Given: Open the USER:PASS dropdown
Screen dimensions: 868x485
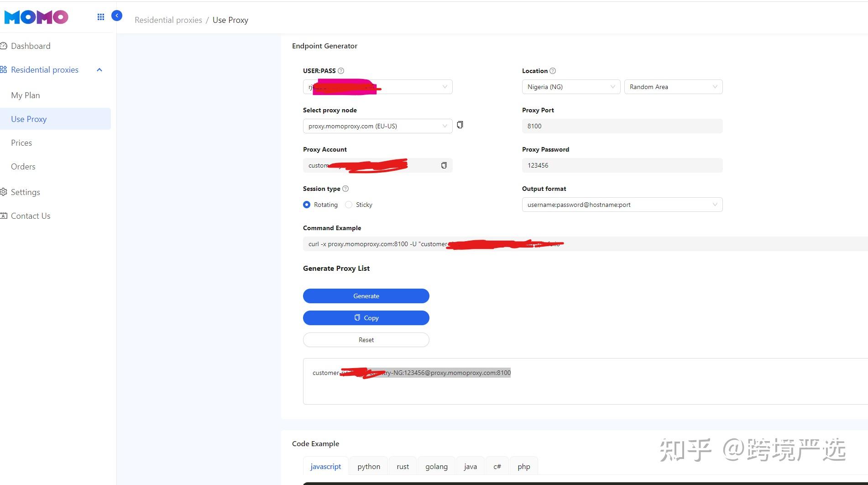Looking at the screenshot, I should [x=378, y=87].
